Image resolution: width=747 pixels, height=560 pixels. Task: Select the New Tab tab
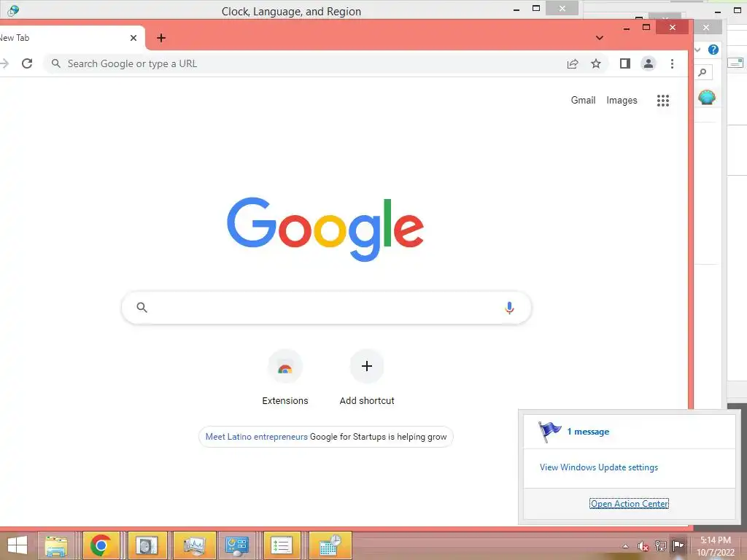coord(66,38)
